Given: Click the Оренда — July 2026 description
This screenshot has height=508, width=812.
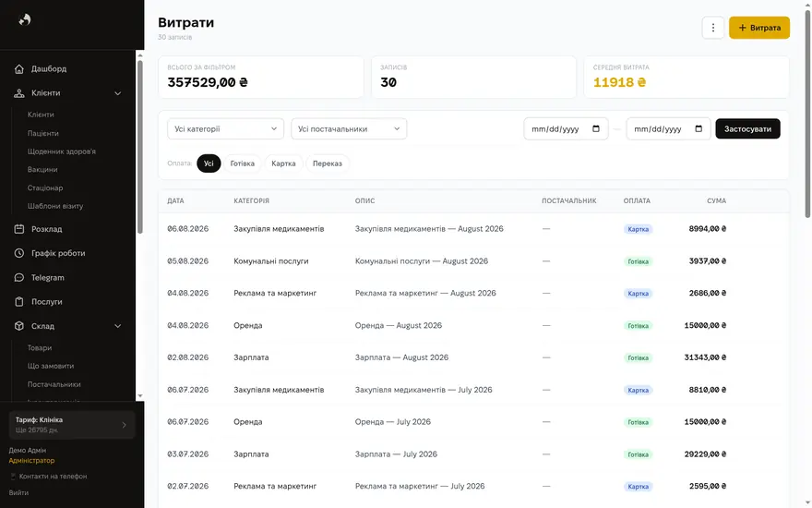Looking at the screenshot, I should pyautogui.click(x=393, y=422).
